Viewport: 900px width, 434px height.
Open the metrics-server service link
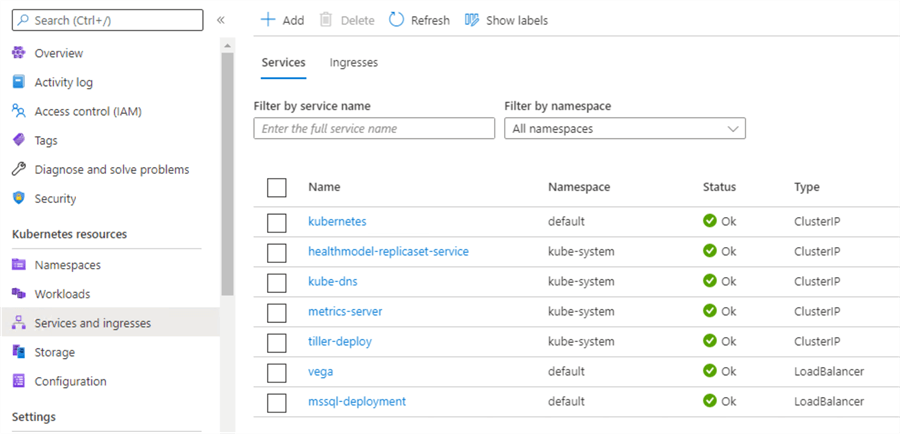click(345, 311)
